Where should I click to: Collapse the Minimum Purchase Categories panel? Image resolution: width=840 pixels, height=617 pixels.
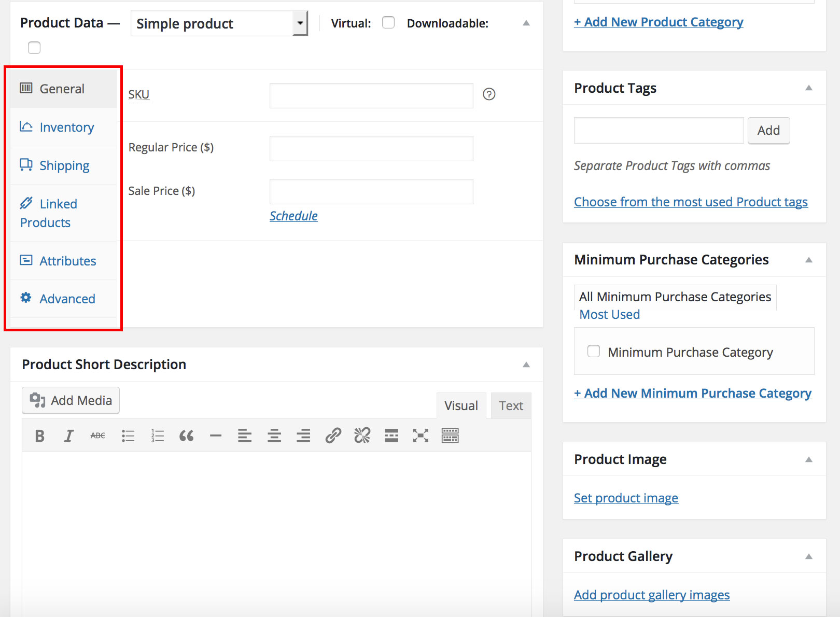[809, 260]
